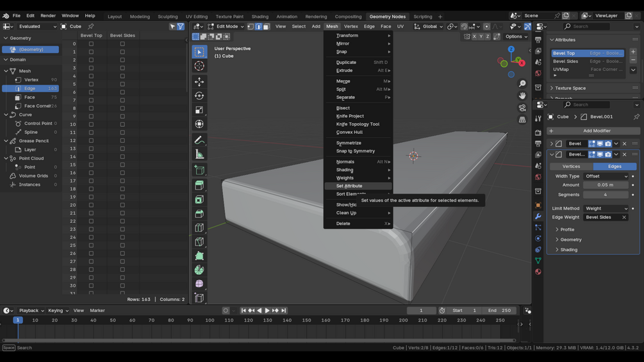Toggle Bevel.001 modifier render camera visibility
Image resolution: width=644 pixels, height=362 pixels.
click(x=608, y=154)
